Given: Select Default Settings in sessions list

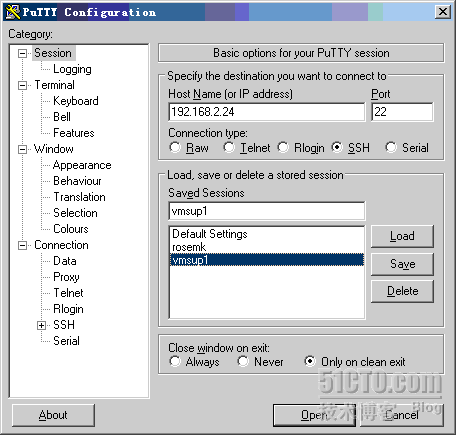Looking at the screenshot, I should [x=267, y=234].
